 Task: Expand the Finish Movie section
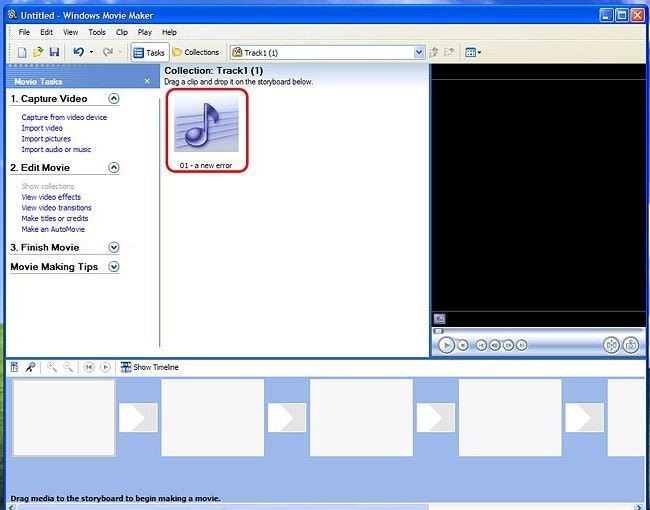coord(114,247)
